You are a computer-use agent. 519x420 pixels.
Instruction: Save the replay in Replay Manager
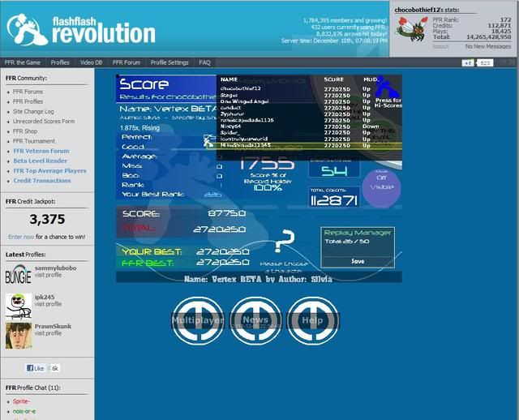coord(358,261)
